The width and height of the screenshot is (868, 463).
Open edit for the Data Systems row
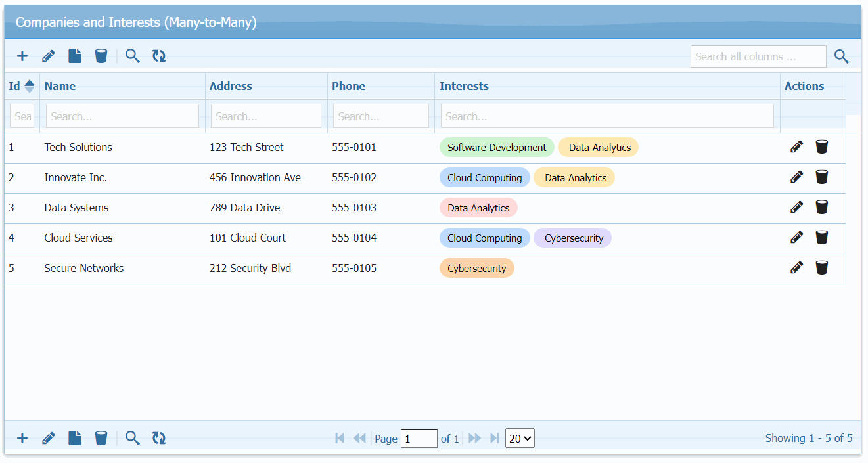pos(796,207)
